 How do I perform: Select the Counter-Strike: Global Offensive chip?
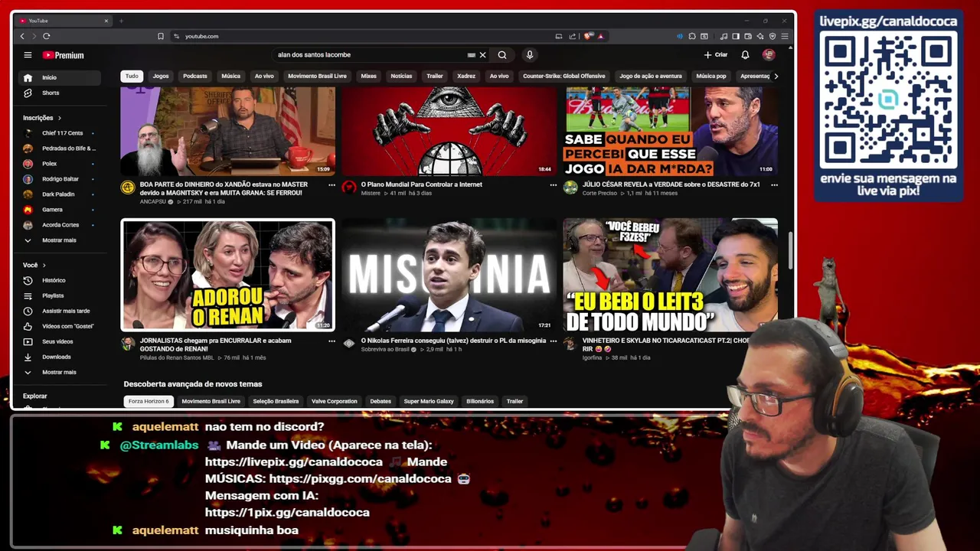click(563, 76)
